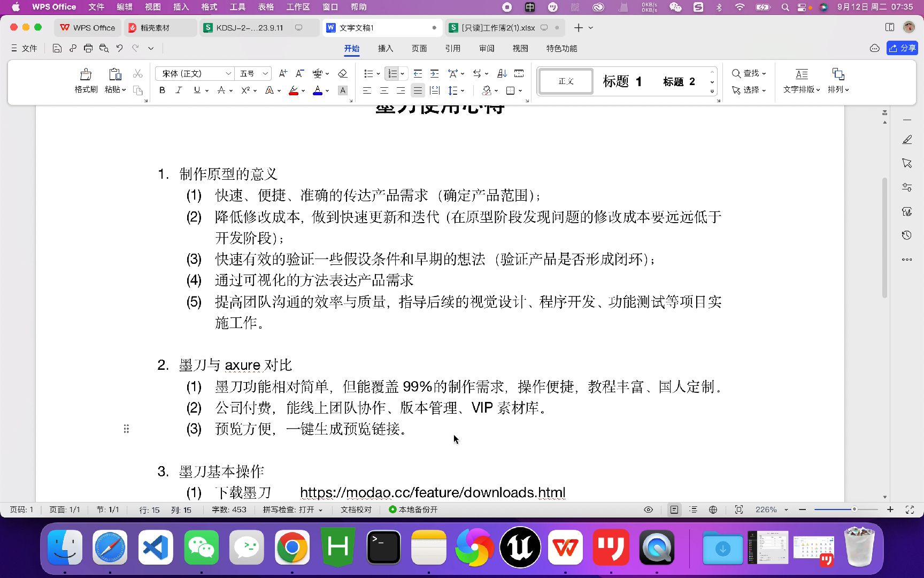Click the 分享 share button

(x=902, y=48)
